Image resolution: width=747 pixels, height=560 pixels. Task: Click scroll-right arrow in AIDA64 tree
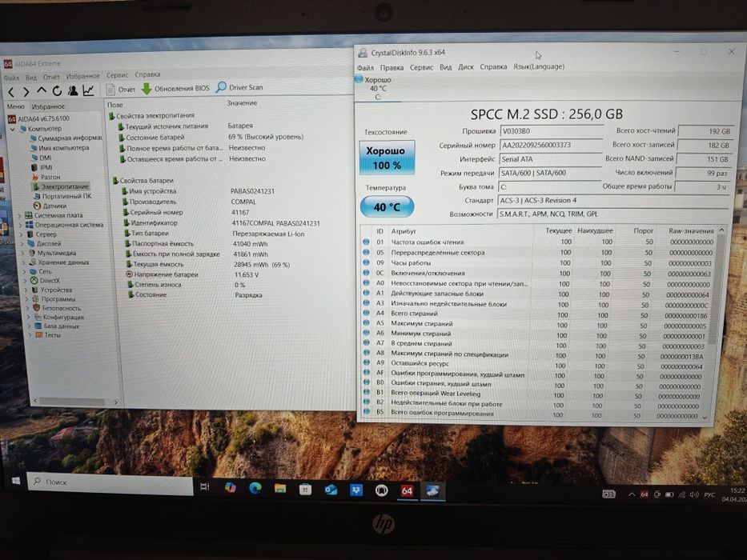tap(116, 402)
